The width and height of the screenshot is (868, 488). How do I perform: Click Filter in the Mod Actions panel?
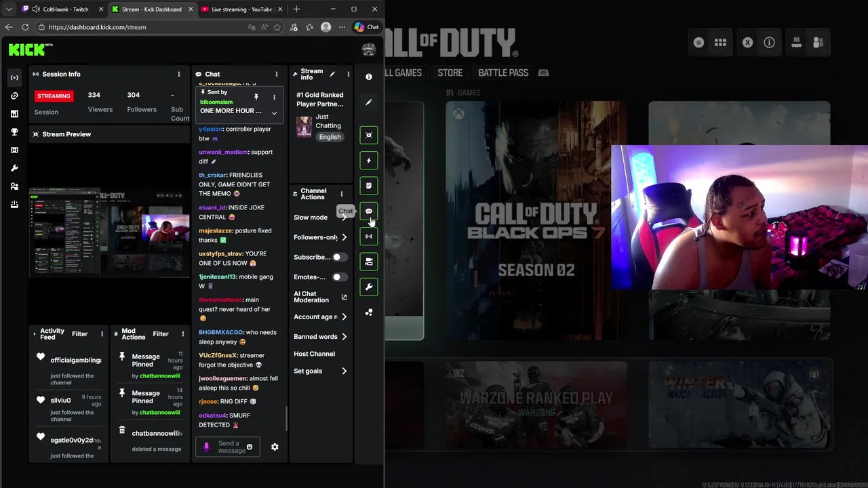(x=161, y=333)
